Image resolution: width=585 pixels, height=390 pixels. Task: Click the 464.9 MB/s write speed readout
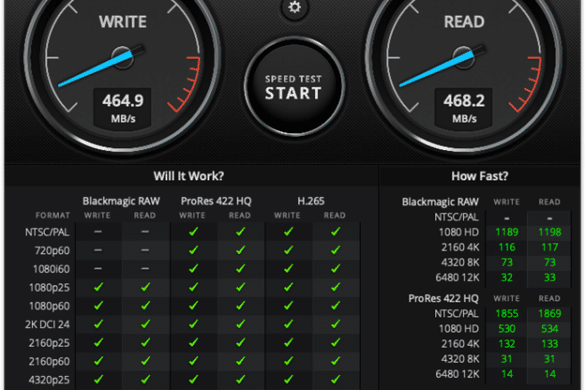pyautogui.click(x=123, y=108)
